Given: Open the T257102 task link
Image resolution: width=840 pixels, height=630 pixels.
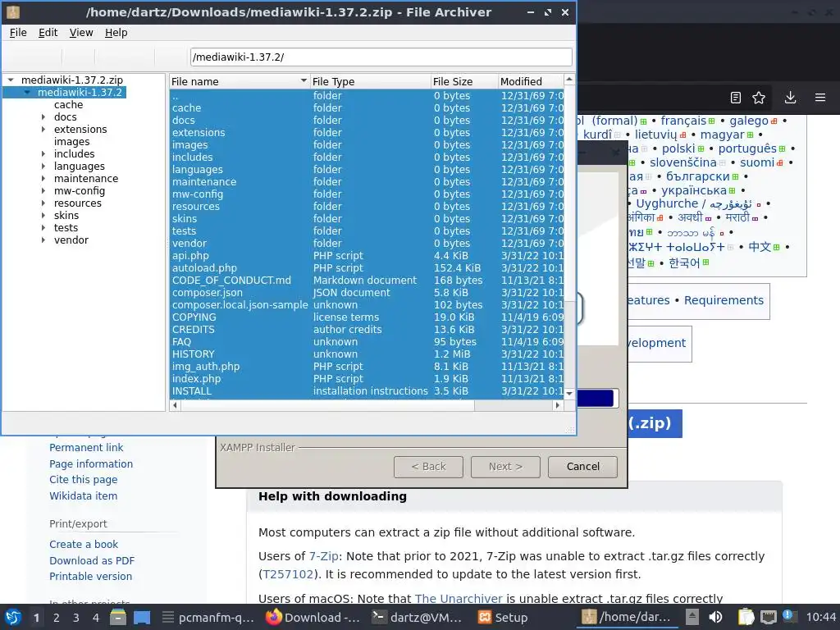Looking at the screenshot, I should (x=288, y=574).
